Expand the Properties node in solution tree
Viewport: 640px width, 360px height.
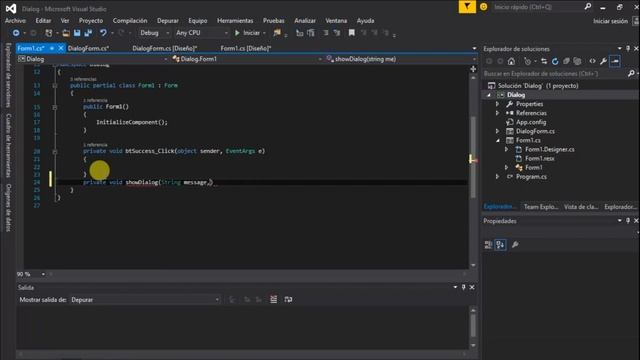click(x=498, y=104)
